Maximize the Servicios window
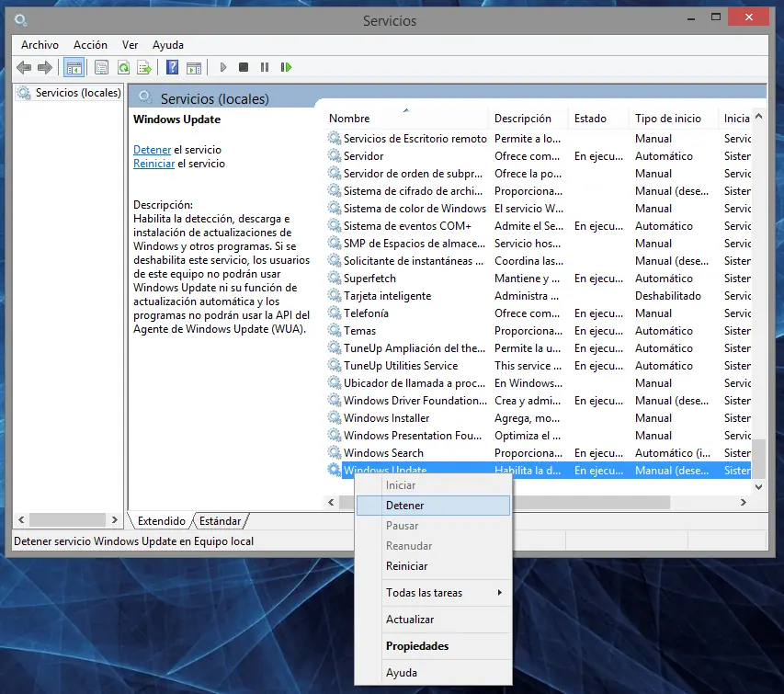784x694 pixels. (x=715, y=17)
